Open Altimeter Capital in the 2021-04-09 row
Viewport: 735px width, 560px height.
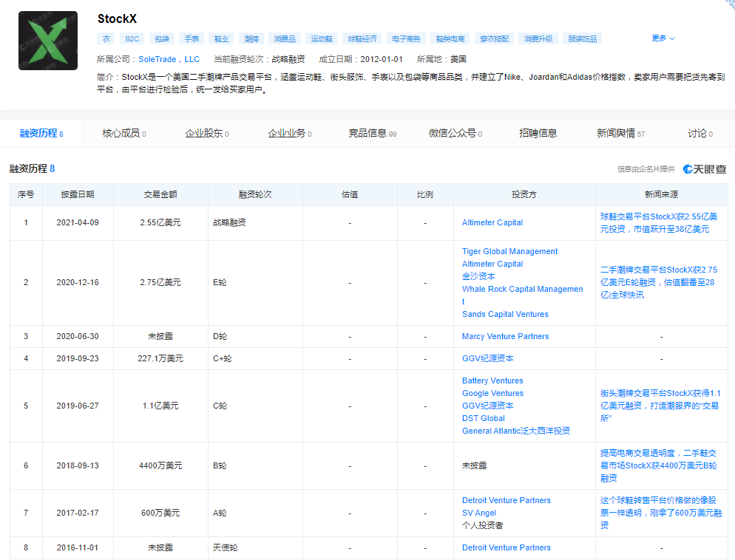tap(492, 223)
